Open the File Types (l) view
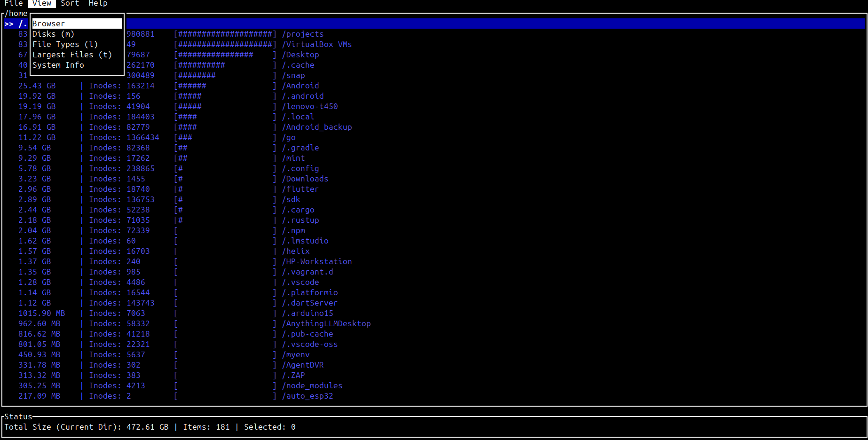This screenshot has width=868, height=440. click(65, 44)
